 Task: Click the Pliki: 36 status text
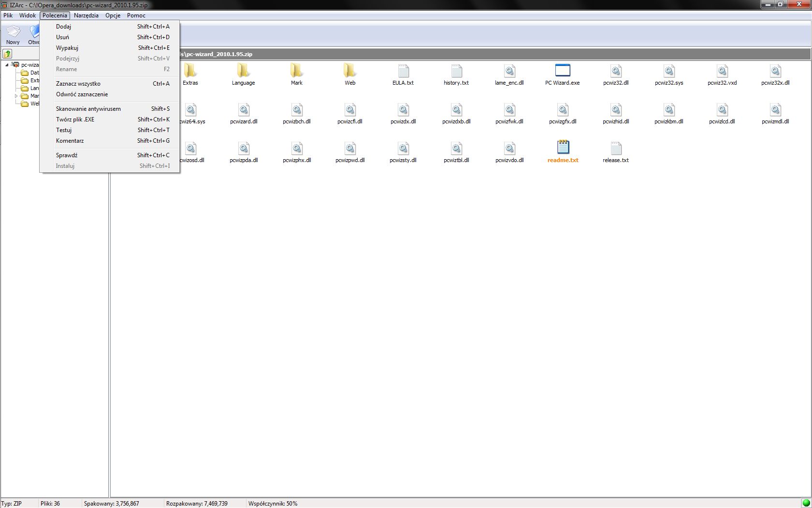tap(50, 504)
